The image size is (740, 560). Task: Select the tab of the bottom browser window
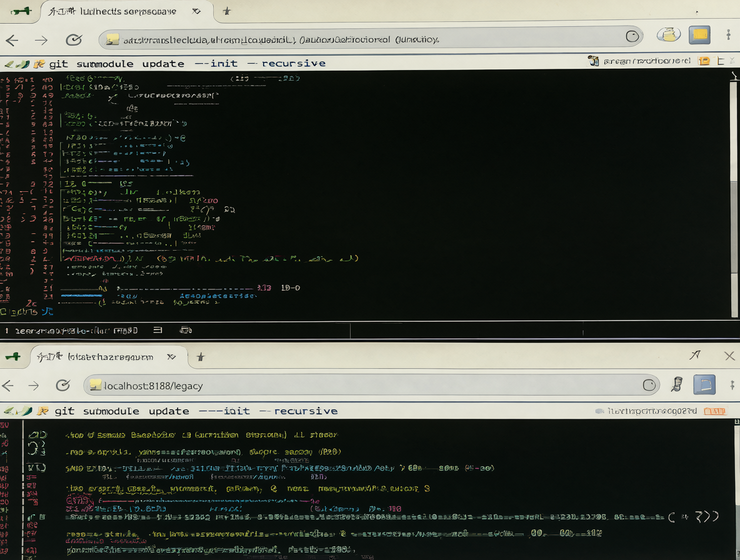click(109, 357)
